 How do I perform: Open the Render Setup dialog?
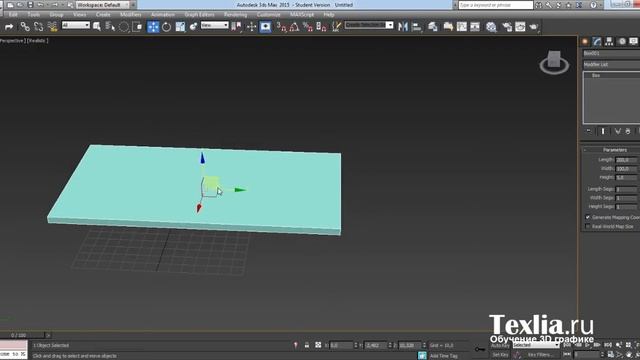coord(507,27)
